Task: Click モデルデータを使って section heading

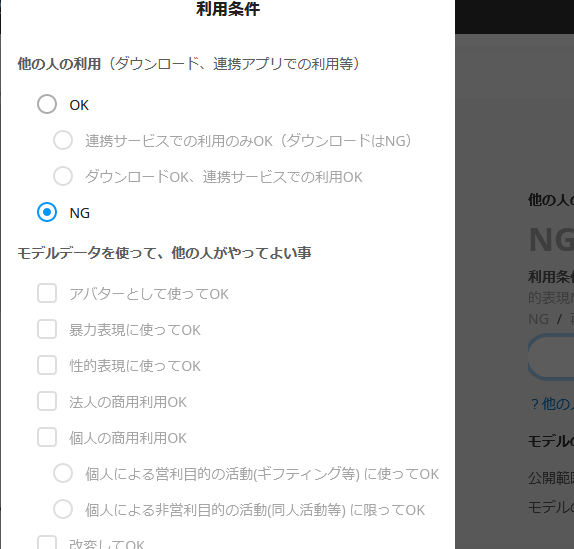Action: (x=164, y=253)
